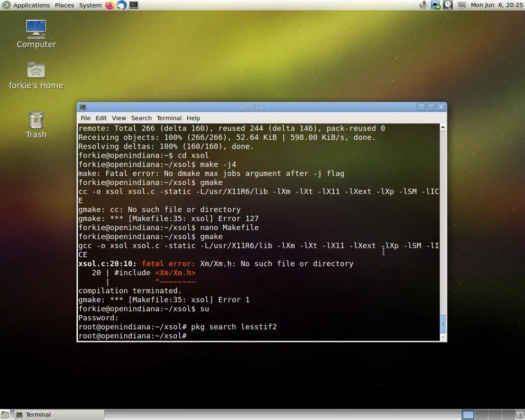525x420 pixels.
Task: Close the Terminal window
Action: coord(441,107)
